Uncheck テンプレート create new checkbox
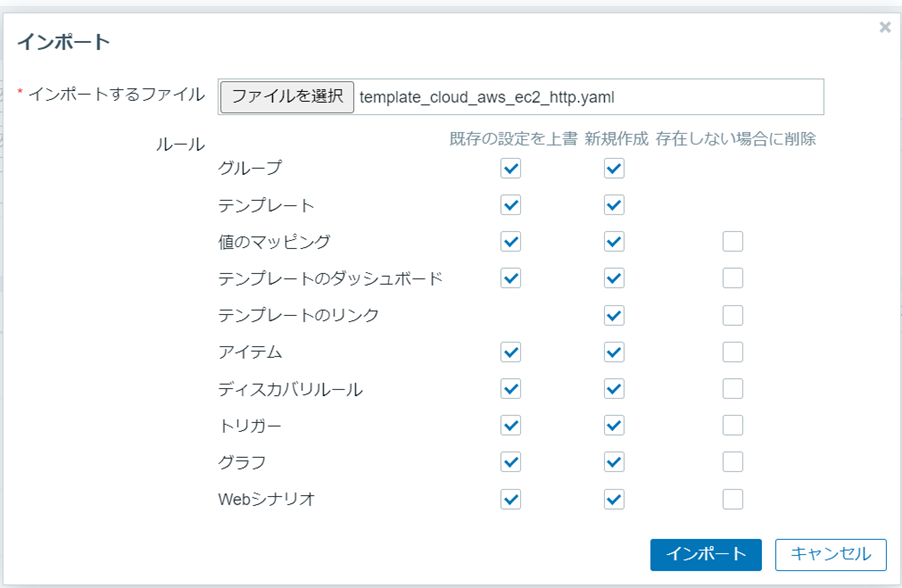 coord(614,205)
